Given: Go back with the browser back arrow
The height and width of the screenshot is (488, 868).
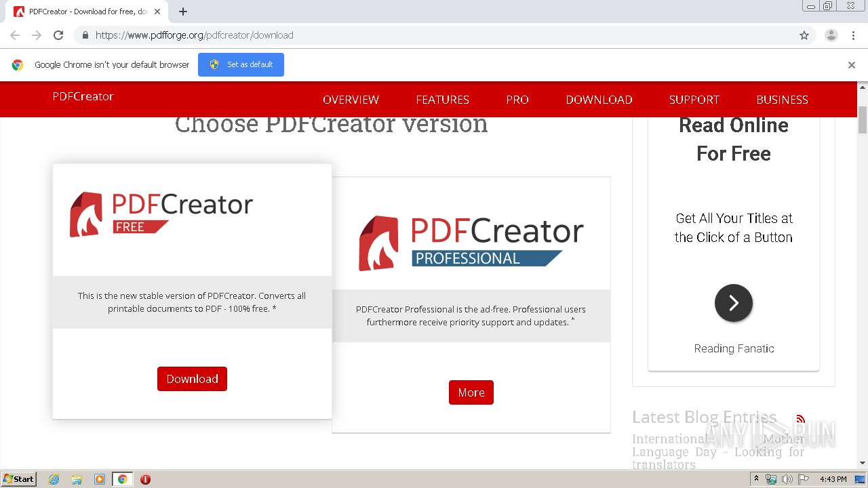Looking at the screenshot, I should coord(15,35).
